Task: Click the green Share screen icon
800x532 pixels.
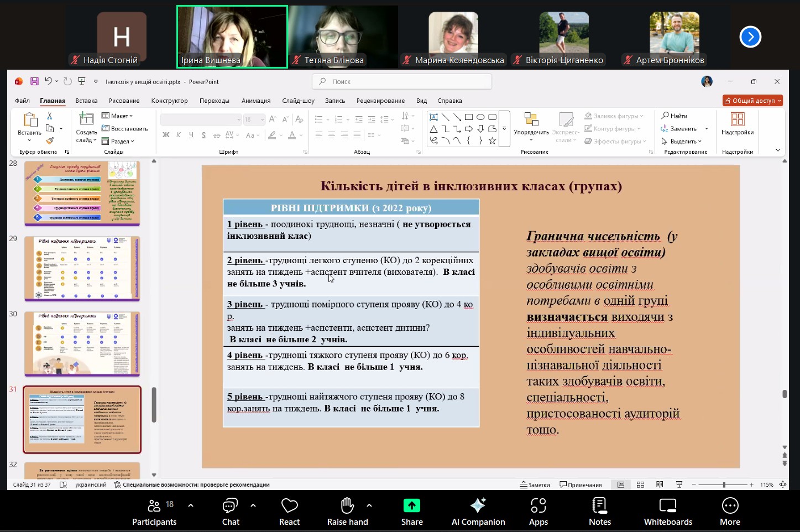Action: pos(411,505)
